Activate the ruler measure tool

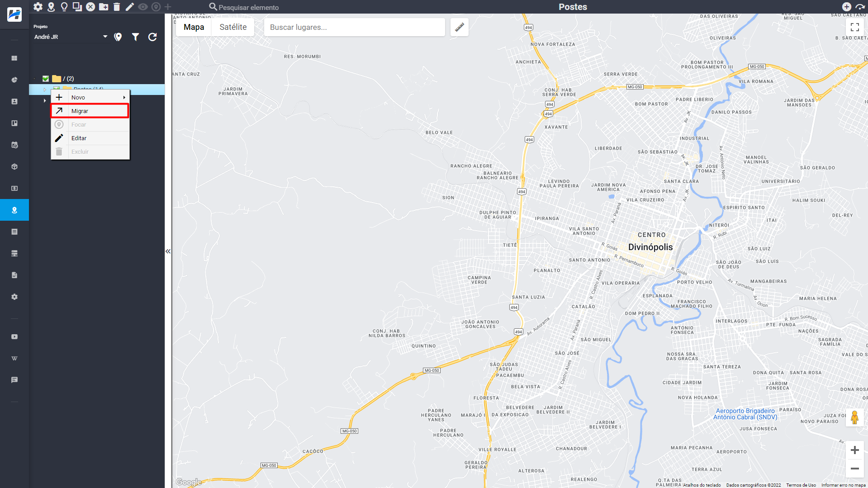460,27
